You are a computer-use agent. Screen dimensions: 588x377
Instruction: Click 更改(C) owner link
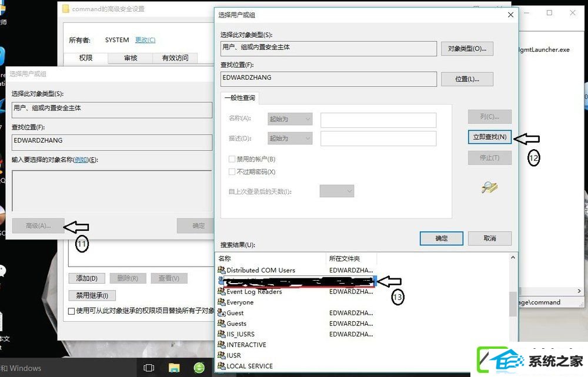click(145, 40)
